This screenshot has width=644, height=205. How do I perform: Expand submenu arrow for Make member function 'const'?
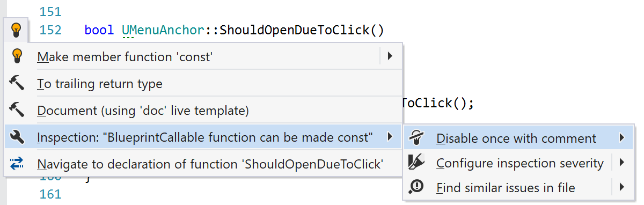click(x=390, y=56)
